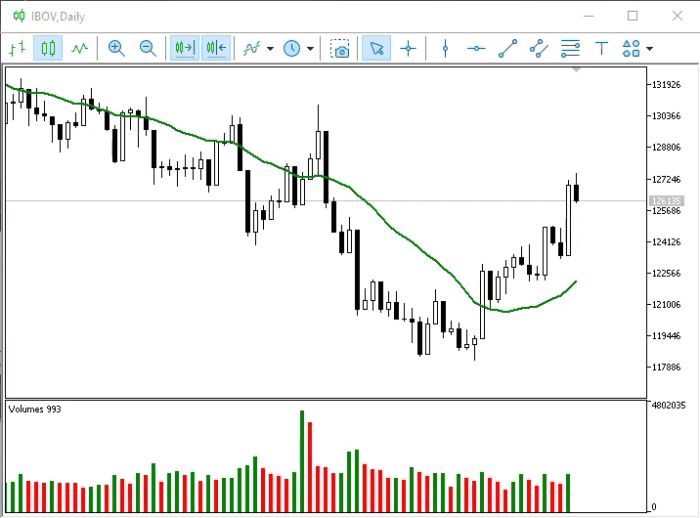The width and height of the screenshot is (700, 518).
Task: Take a chart screenshot
Action: point(340,48)
